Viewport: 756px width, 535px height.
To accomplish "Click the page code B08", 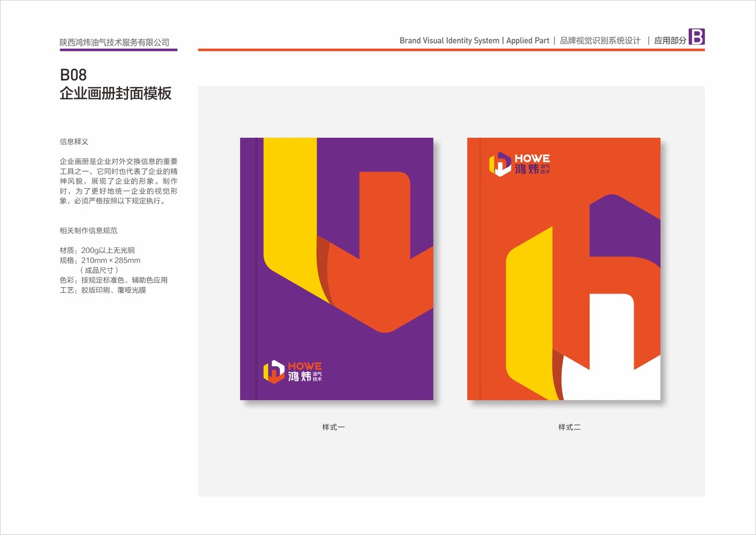I will 73,75.
